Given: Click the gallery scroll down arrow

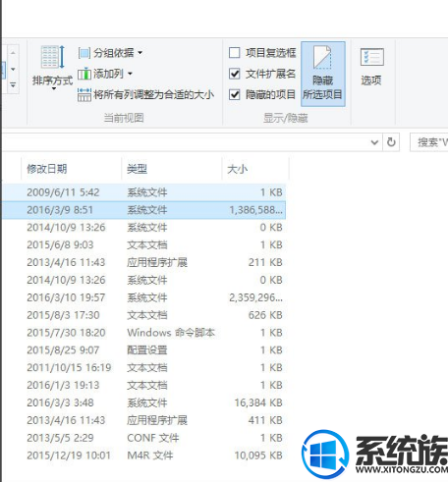Looking at the screenshot, I should pos(13,69).
